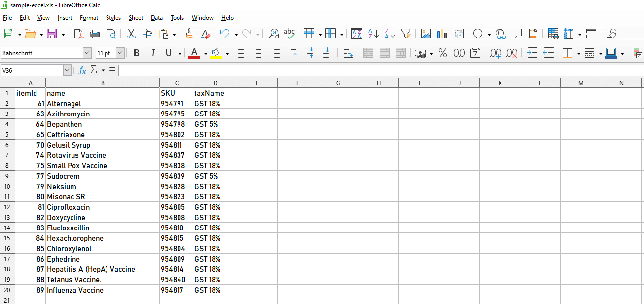Select the row 10 header
The image size is (644, 304).
click(7, 187)
